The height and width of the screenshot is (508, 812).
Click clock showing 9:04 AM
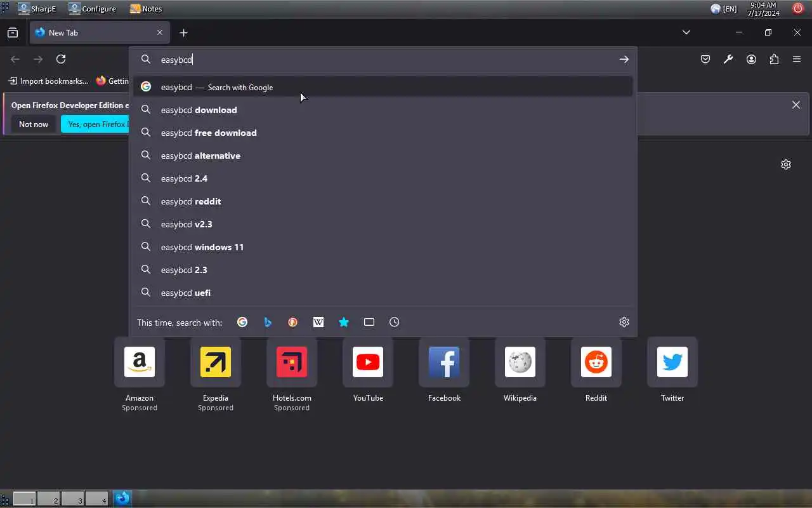click(x=763, y=8)
